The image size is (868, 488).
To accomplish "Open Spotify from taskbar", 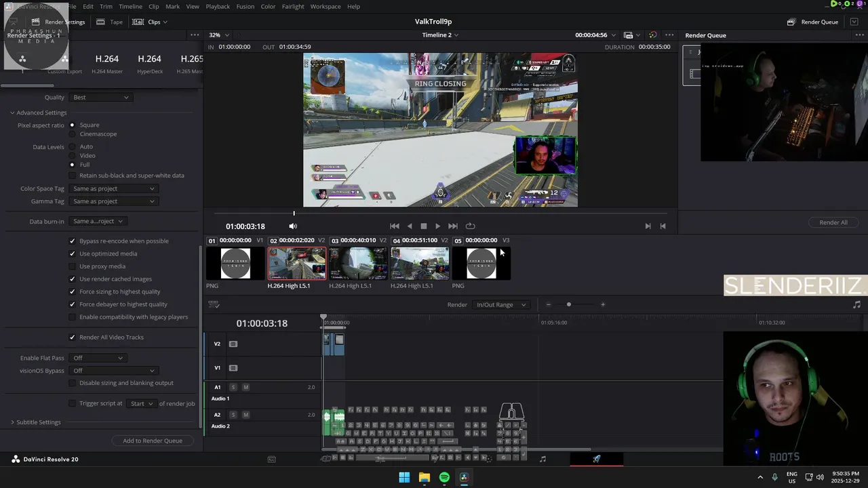I will tap(444, 478).
